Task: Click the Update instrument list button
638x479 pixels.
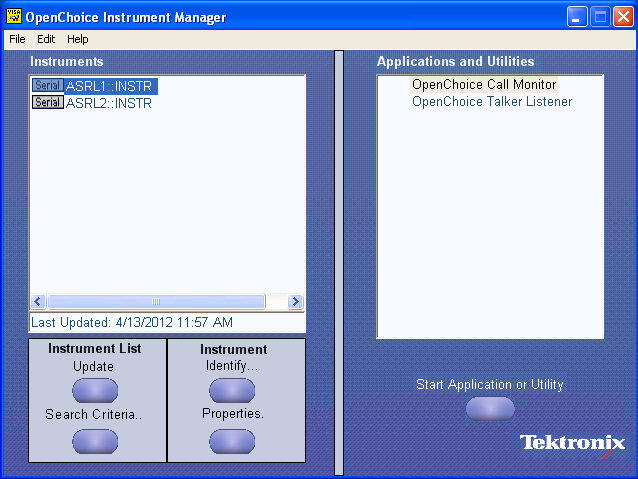Action: 95,390
